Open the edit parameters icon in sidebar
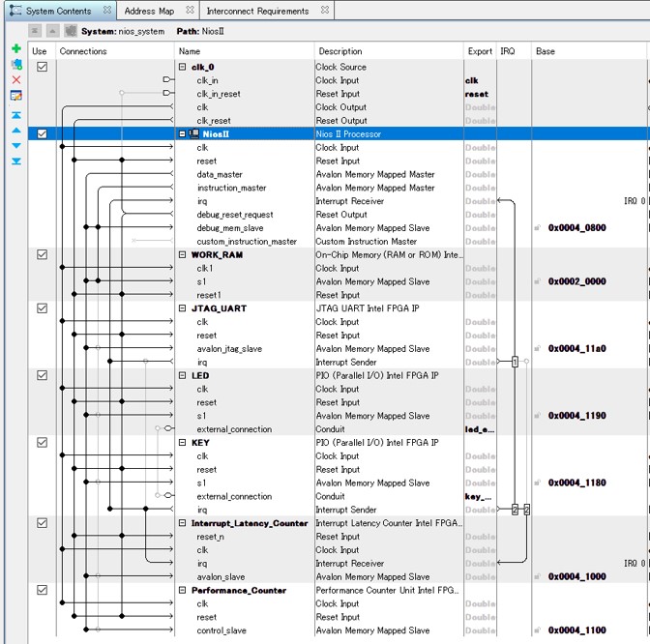Viewport: 650px width, 644px height. pos(16,96)
